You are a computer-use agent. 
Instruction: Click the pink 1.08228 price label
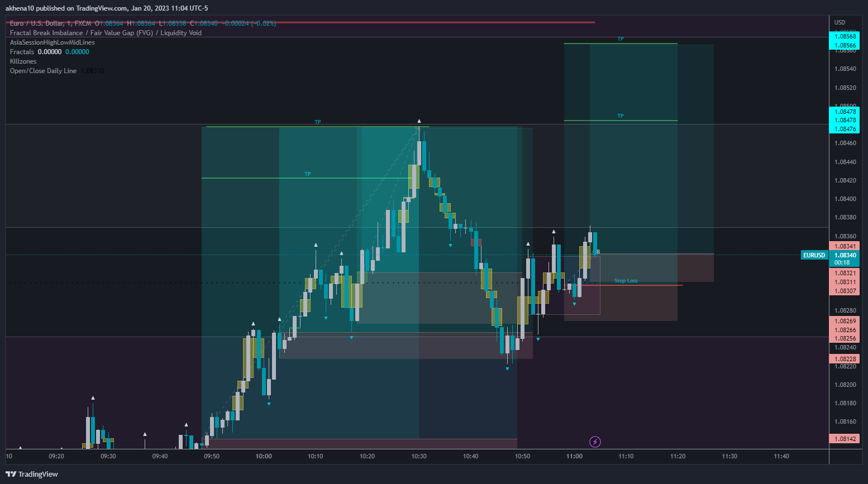[844, 359]
